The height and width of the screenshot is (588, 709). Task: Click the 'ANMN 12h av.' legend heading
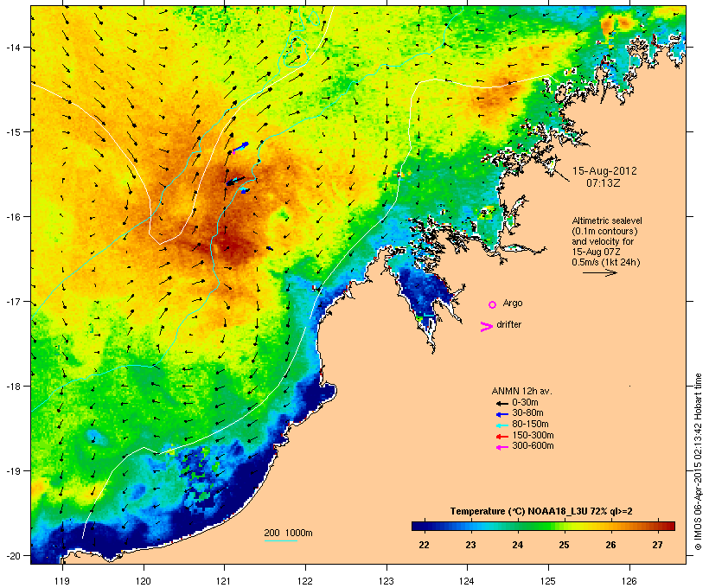[521, 391]
